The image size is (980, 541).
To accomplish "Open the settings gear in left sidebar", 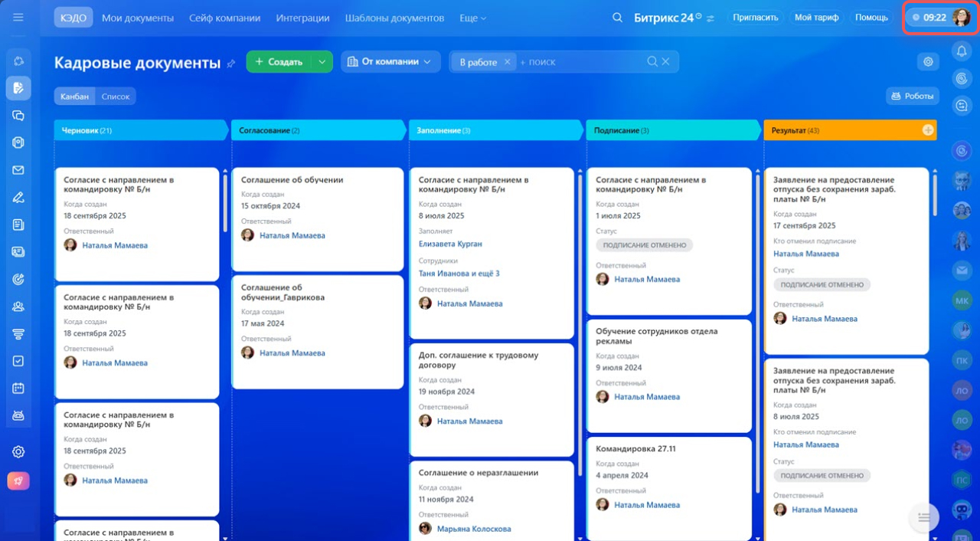I will (18, 452).
